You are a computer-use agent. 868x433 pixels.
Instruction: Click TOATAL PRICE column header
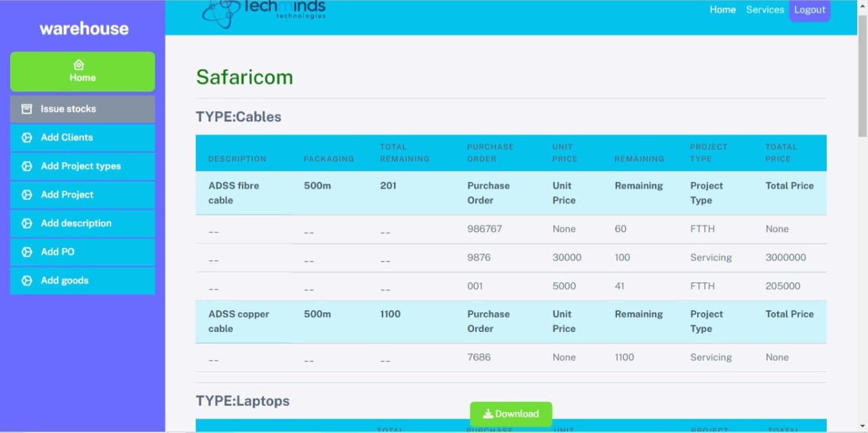click(x=781, y=153)
